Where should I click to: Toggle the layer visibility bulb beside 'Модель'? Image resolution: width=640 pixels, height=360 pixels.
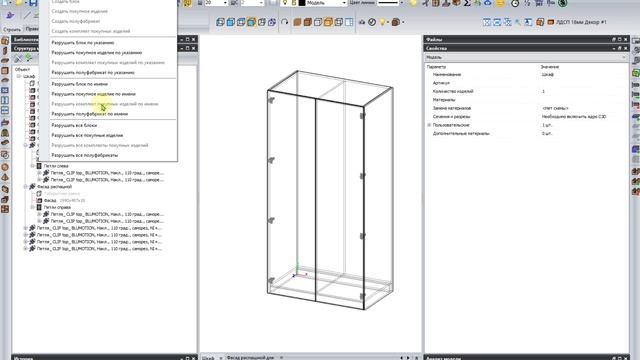(285, 3)
